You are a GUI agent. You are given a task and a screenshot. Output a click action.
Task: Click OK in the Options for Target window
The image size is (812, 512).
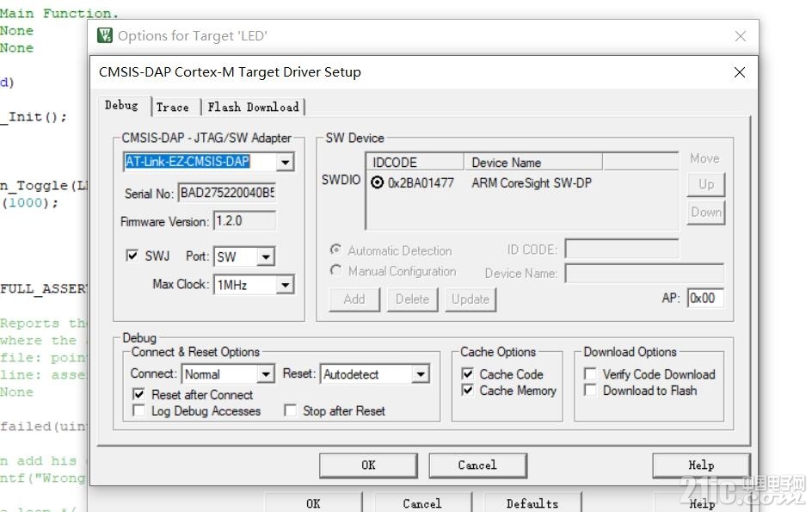click(x=313, y=503)
